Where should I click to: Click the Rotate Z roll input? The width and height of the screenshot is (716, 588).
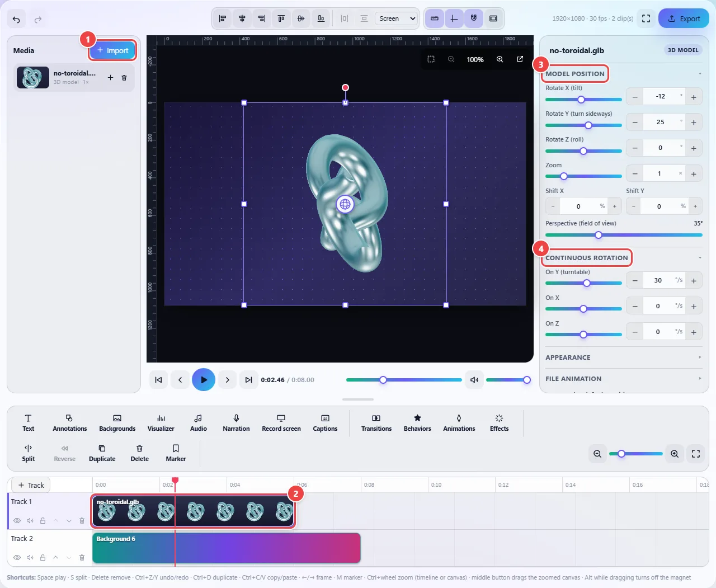[x=664, y=148]
